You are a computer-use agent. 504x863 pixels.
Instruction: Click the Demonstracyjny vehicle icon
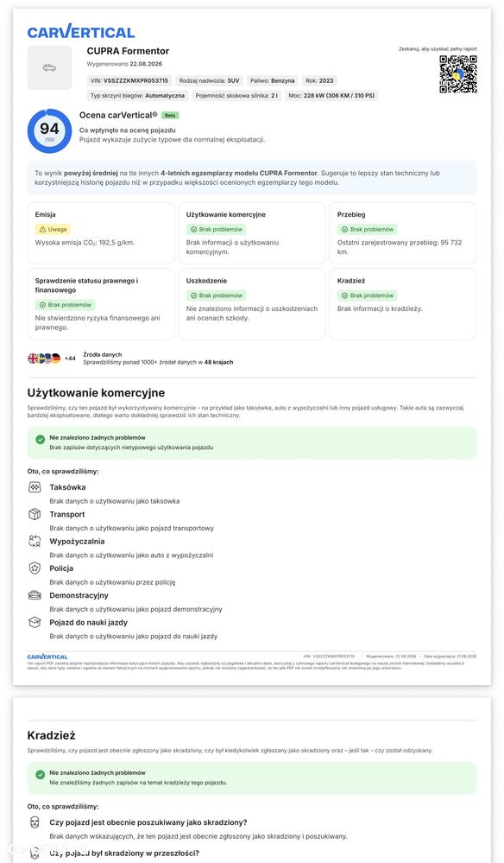(35, 595)
